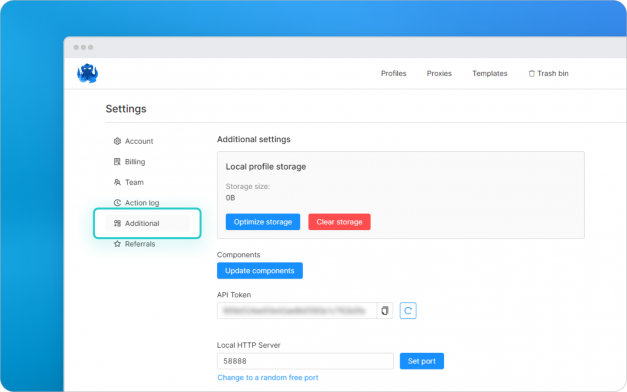Click the Referrals star icon

click(117, 244)
